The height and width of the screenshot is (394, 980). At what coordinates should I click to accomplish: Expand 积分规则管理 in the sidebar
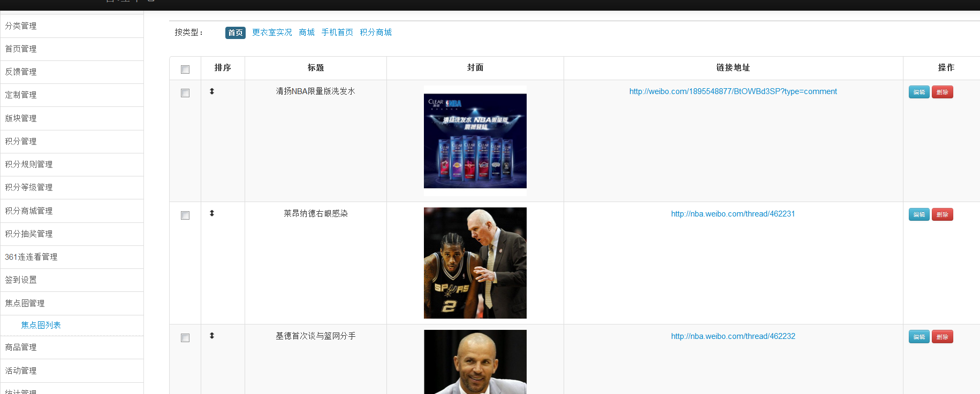click(x=72, y=164)
